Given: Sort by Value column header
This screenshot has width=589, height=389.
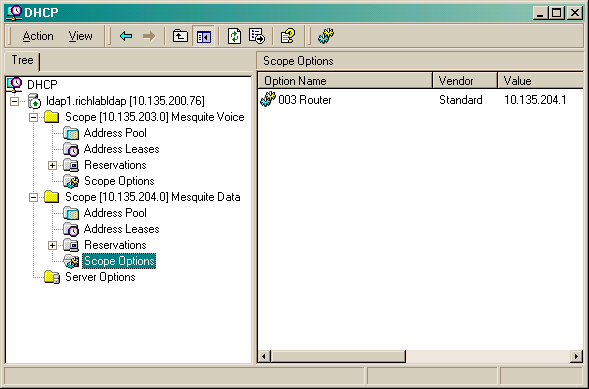Looking at the screenshot, I should pyautogui.click(x=540, y=81).
